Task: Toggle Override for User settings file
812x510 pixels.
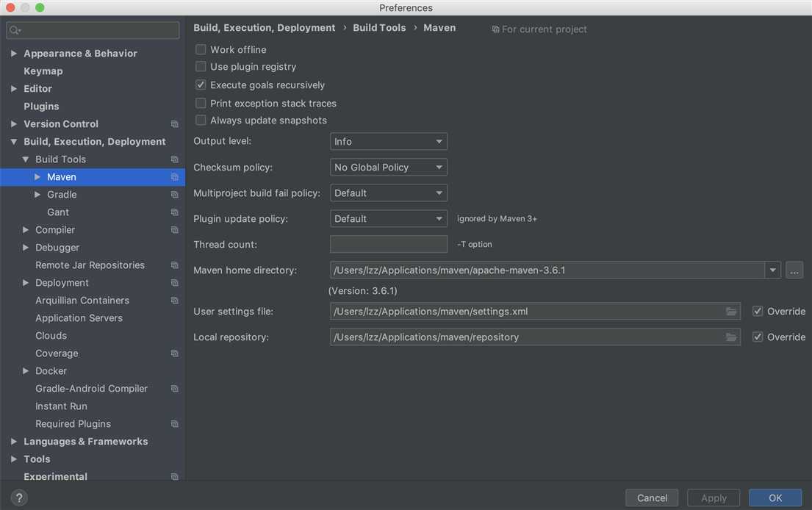Action: point(758,311)
